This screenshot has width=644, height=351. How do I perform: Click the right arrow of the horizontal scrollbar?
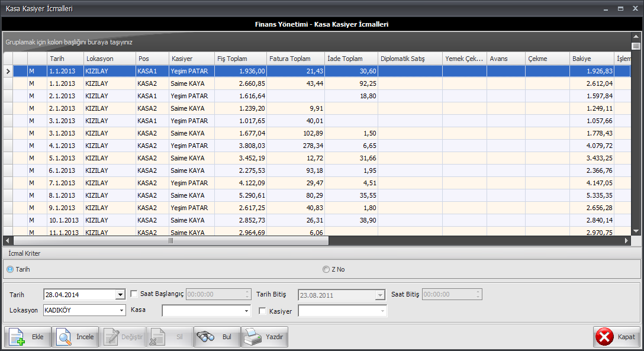coord(627,241)
